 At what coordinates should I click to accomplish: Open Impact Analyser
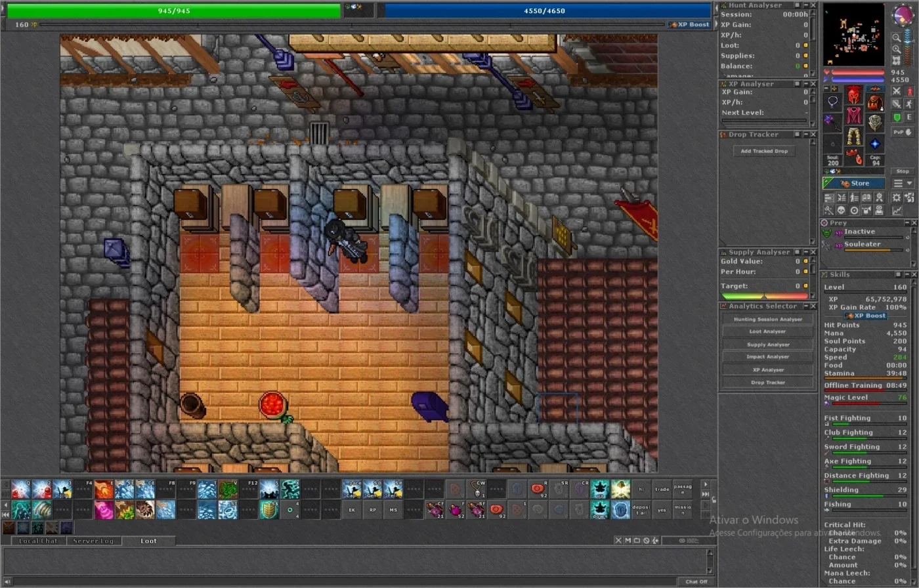coord(767,357)
